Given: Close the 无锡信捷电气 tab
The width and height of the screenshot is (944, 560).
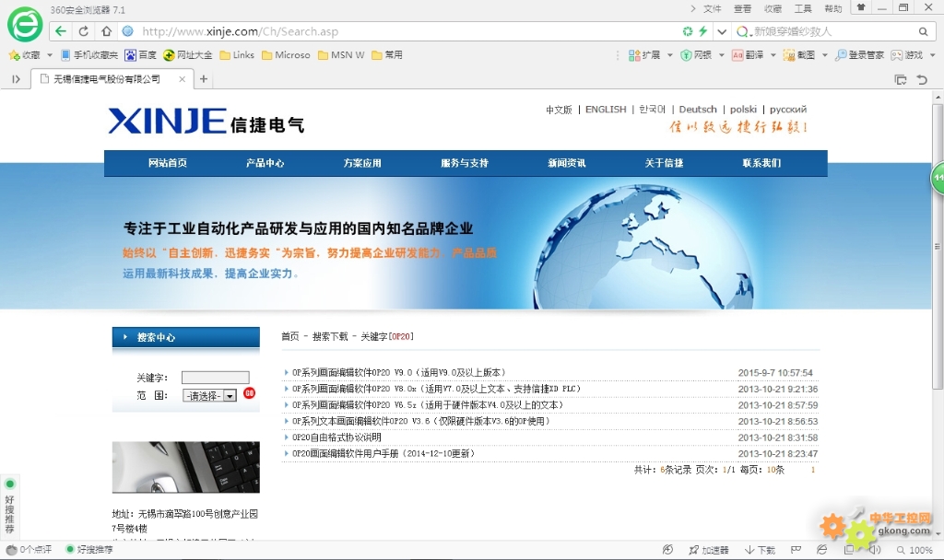Looking at the screenshot, I should coord(182,79).
